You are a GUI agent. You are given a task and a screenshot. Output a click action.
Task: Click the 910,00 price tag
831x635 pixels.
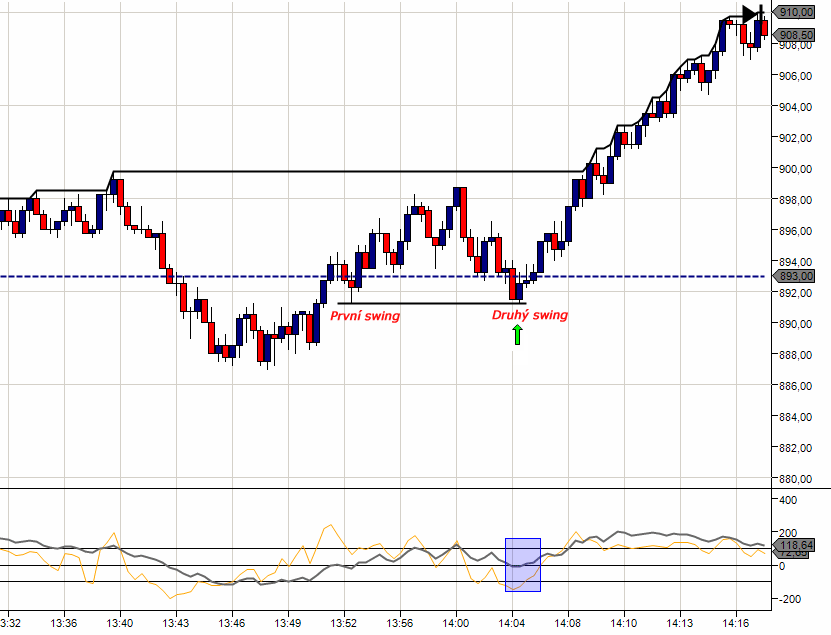(x=794, y=12)
